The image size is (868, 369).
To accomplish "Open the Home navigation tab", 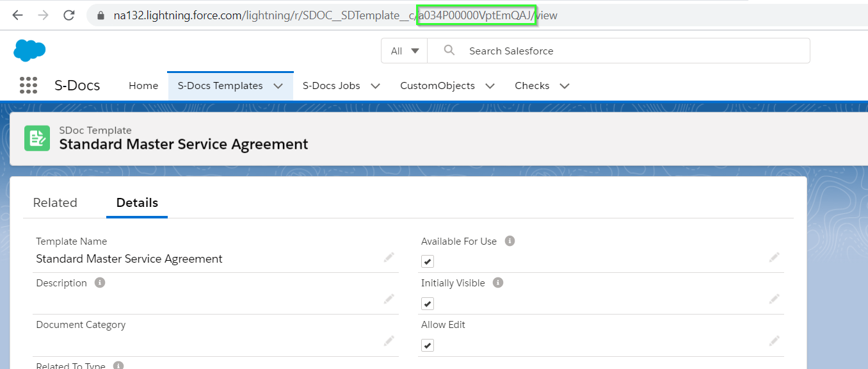I will [143, 86].
